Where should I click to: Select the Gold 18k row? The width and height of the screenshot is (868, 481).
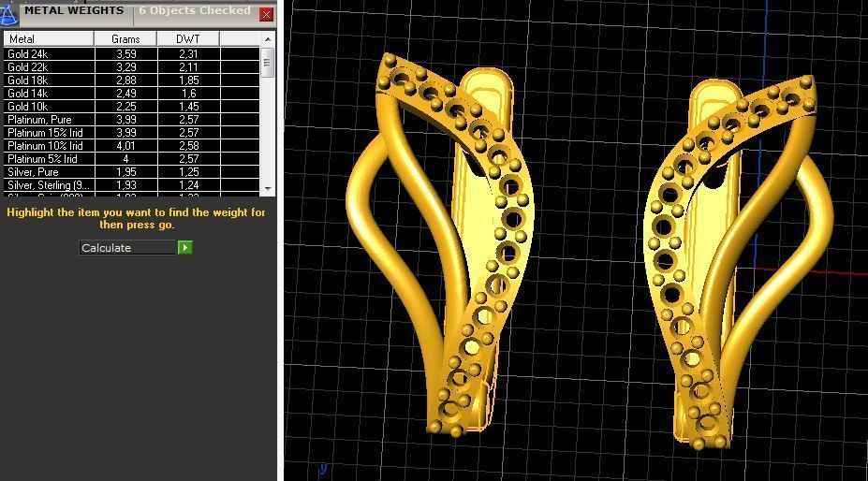click(x=132, y=80)
